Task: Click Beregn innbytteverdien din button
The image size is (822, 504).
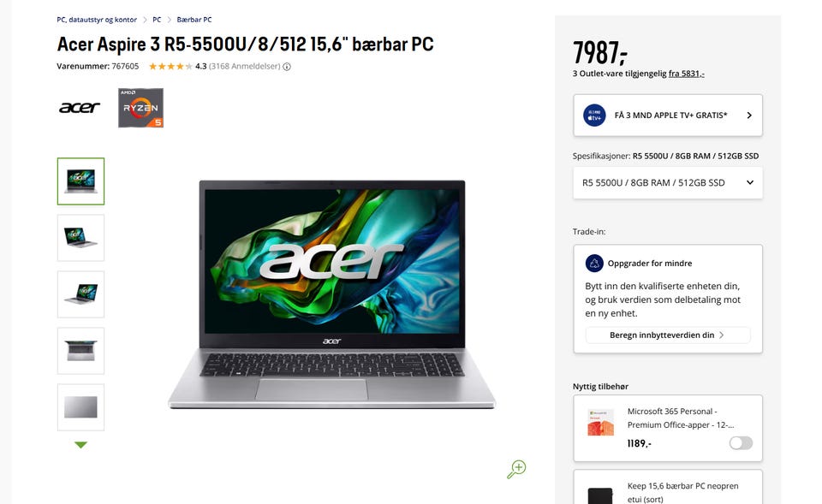Action: click(668, 335)
